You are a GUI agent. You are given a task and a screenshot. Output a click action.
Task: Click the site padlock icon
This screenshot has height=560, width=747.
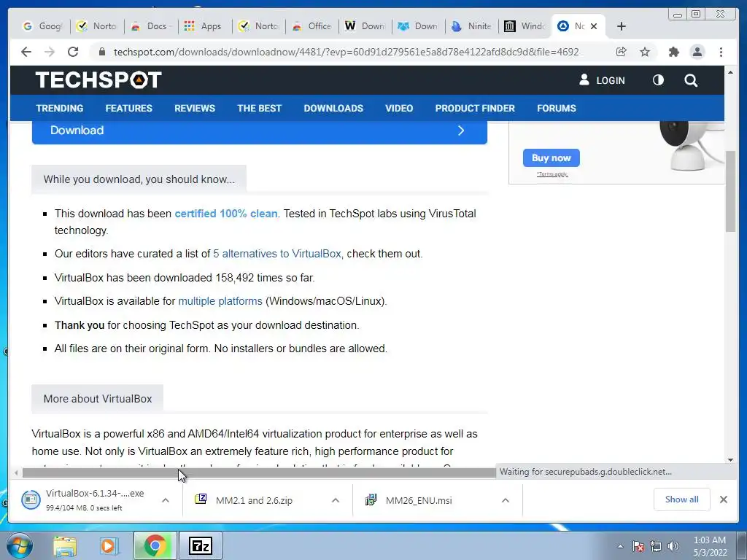click(101, 52)
